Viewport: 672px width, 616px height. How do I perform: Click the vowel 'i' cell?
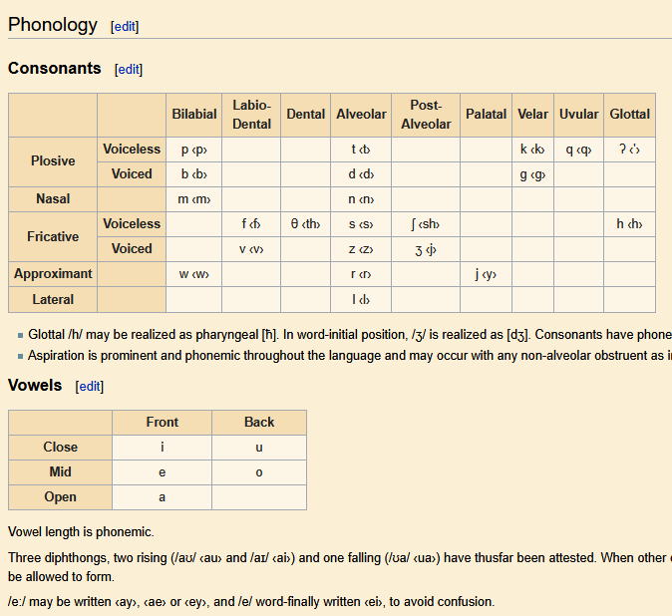(x=162, y=448)
